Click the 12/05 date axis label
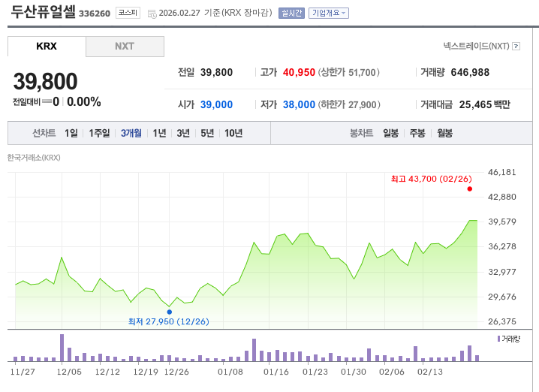Viewport: 539px width, 392px height. pos(69,372)
